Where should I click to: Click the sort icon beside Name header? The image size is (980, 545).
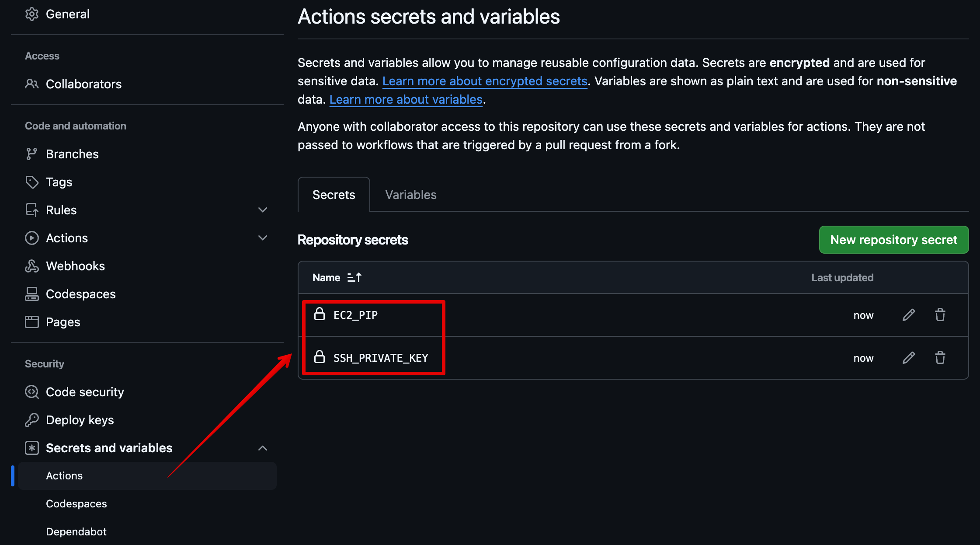[354, 278]
